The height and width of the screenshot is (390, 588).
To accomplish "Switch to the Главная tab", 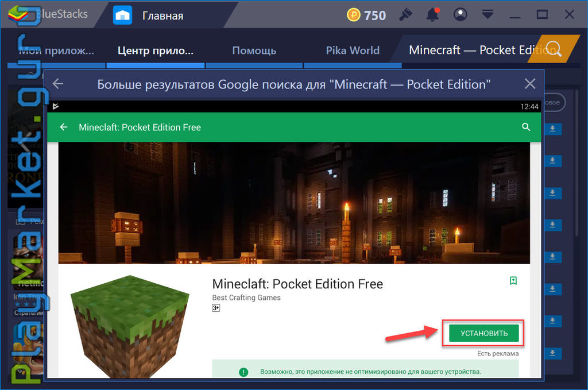I will tap(163, 16).
